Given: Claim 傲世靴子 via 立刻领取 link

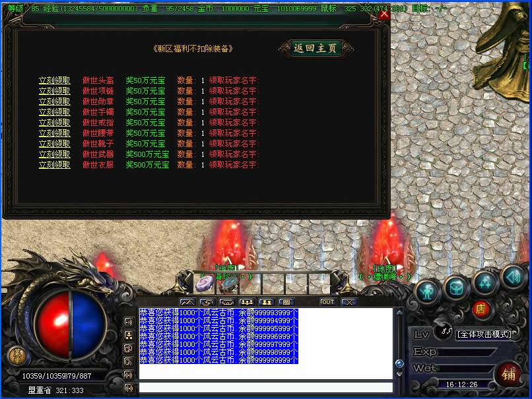Looking at the screenshot, I should pos(54,143).
